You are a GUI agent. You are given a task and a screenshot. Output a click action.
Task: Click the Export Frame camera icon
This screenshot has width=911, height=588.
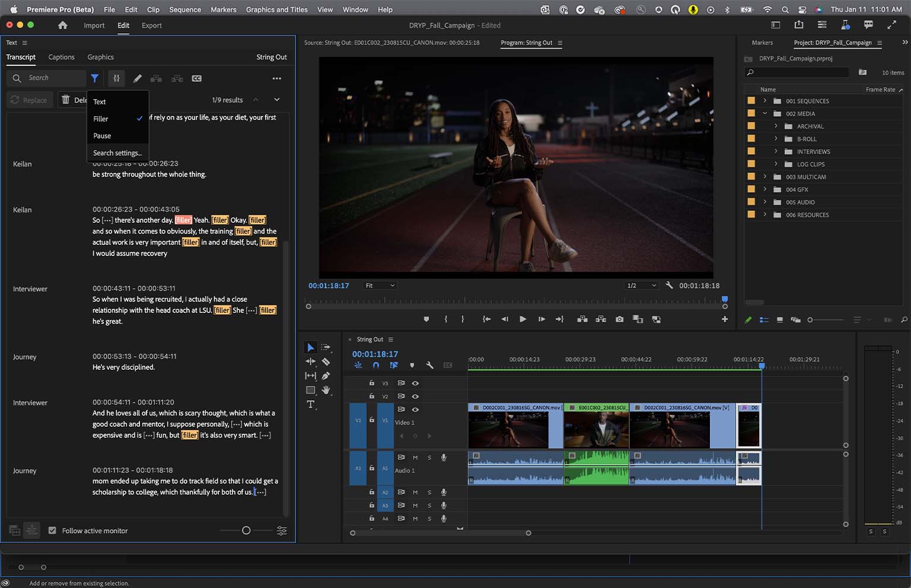pos(619,319)
